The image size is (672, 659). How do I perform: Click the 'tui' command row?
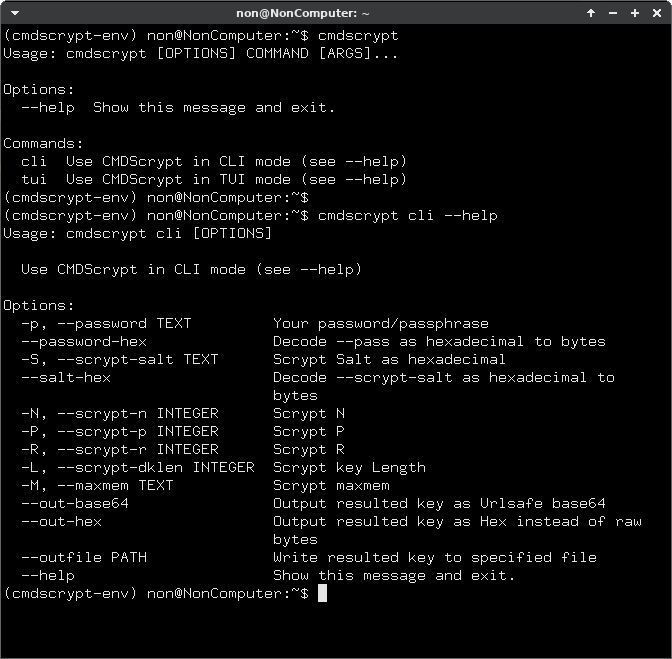pos(213,180)
